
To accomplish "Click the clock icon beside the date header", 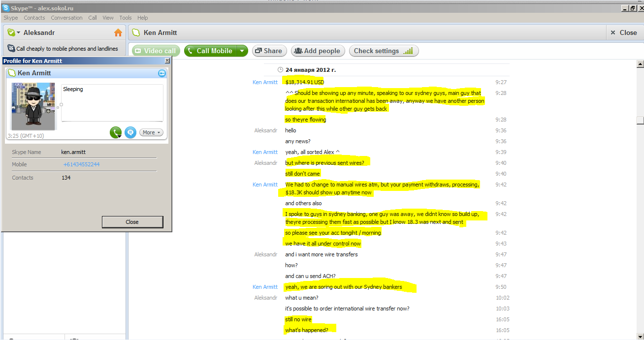I will point(280,70).
